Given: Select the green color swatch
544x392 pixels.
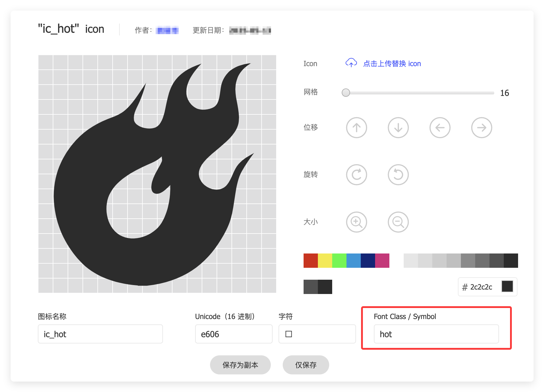Looking at the screenshot, I should point(339,260).
